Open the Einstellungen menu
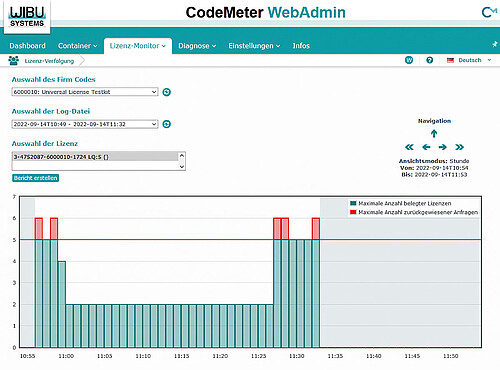The width and height of the screenshot is (500, 370). click(254, 46)
